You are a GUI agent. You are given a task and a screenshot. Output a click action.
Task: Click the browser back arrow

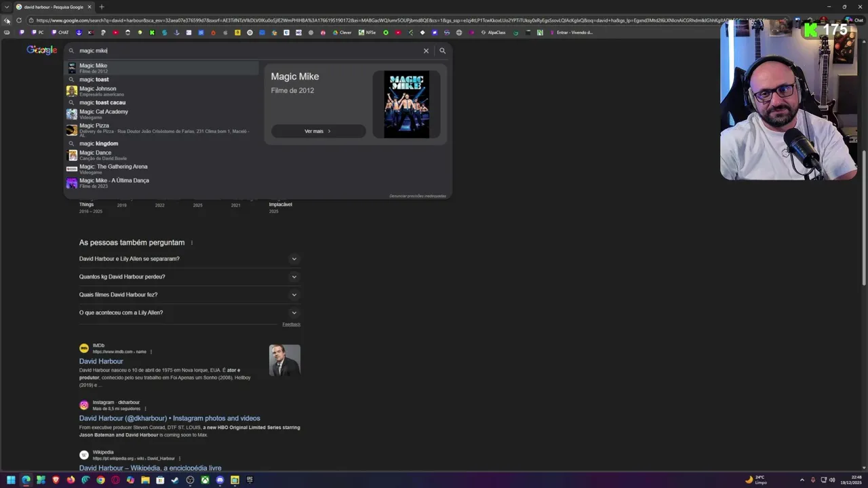7,20
